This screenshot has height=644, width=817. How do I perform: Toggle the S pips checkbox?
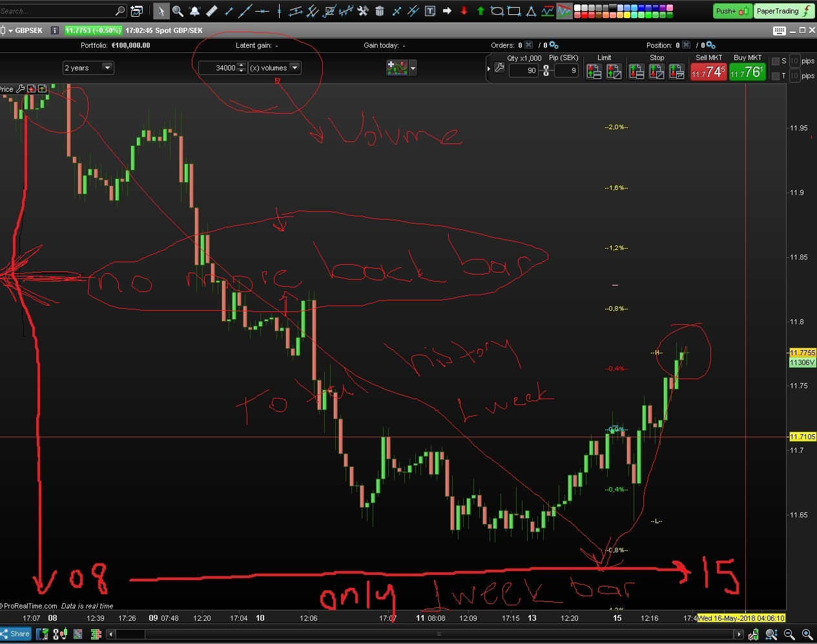point(776,61)
